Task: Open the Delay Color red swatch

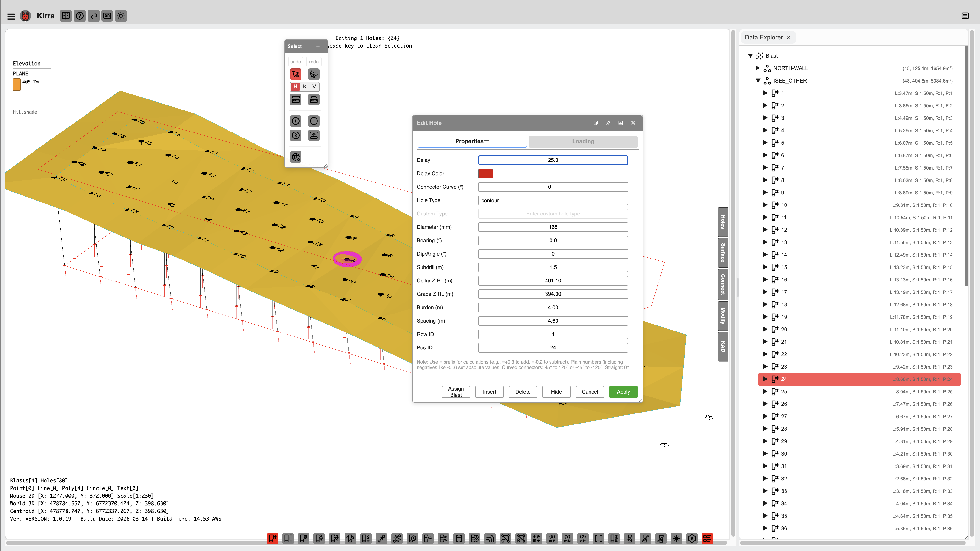Action: [x=485, y=173]
